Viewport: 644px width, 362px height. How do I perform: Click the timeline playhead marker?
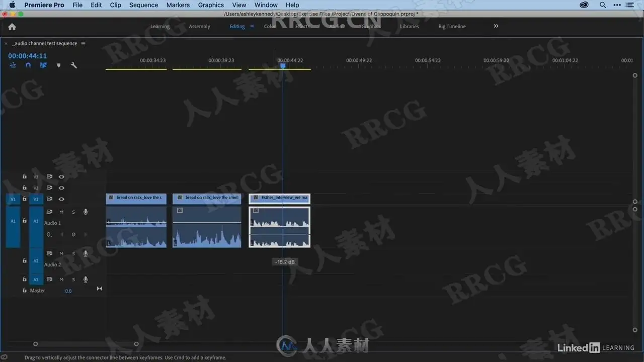click(283, 65)
